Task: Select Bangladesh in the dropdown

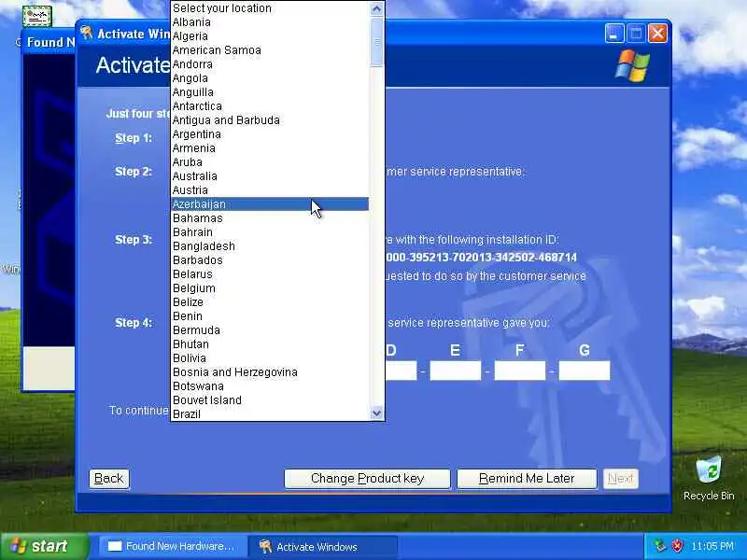Action: 270,246
